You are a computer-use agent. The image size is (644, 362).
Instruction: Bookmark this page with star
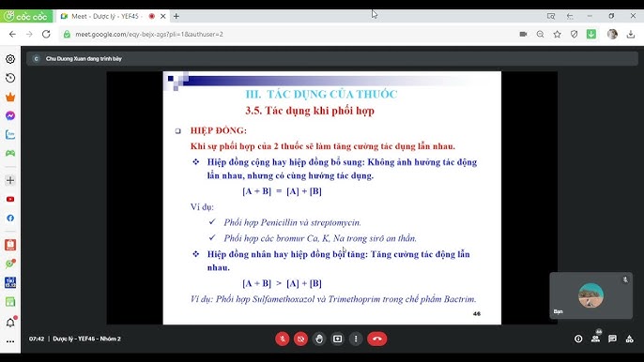[557, 34]
